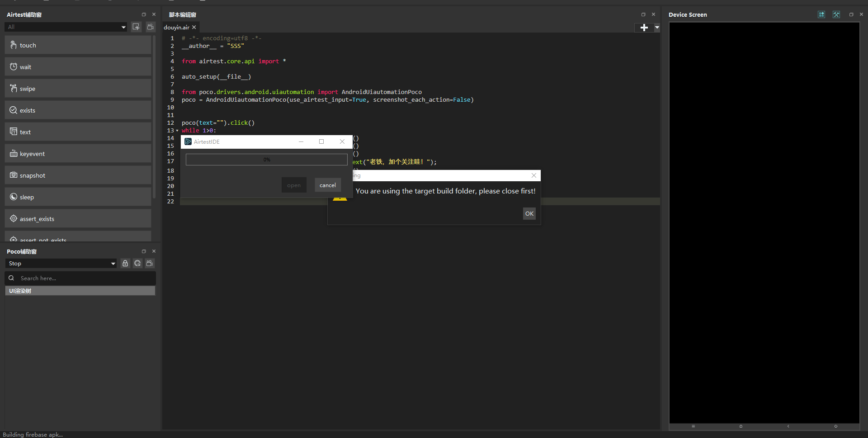868x438 pixels.
Task: Toggle the Poco UI tree lock
Action: coord(125,263)
